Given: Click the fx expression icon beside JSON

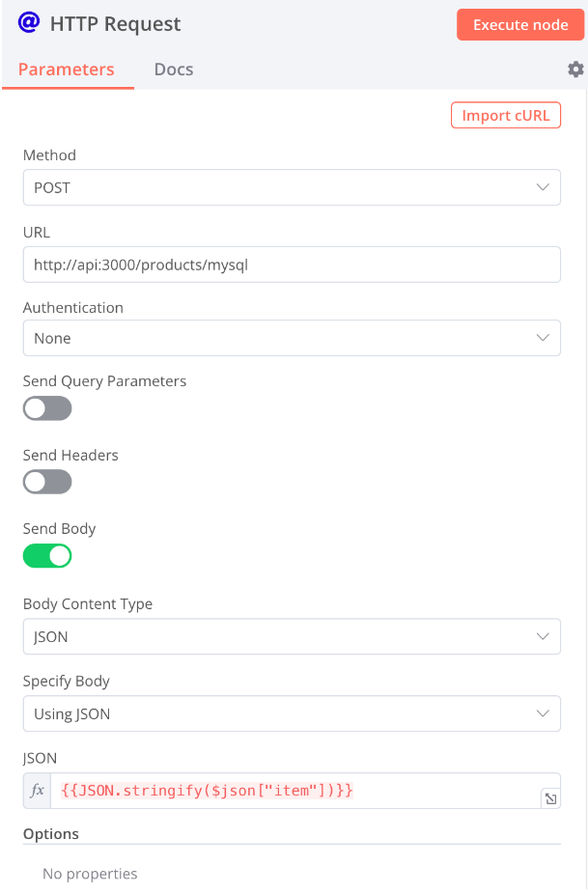Looking at the screenshot, I should (x=37, y=790).
